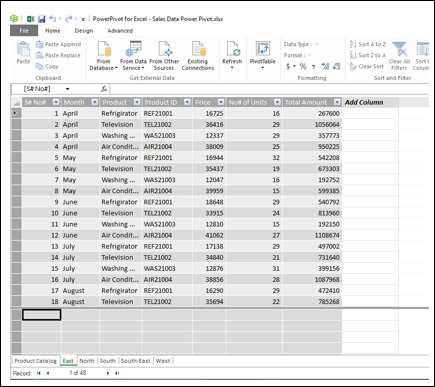Select August in row 18
The width and height of the screenshot is (435, 387).
coord(80,302)
